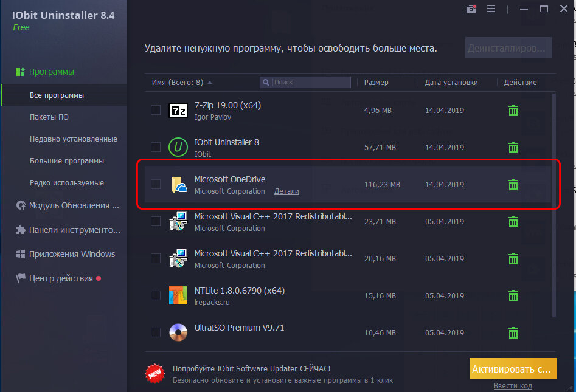Click trash icon for 7-Zip 19.00
576x392 pixels.
[x=513, y=110]
